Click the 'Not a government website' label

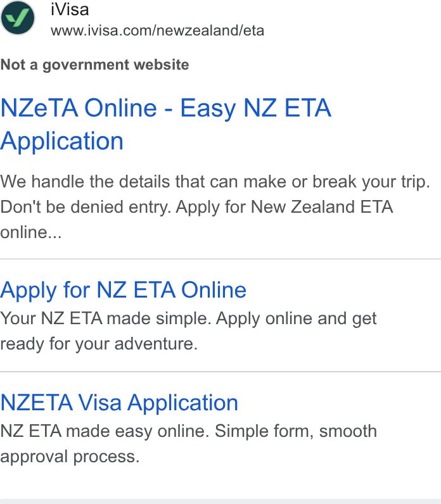(94, 65)
